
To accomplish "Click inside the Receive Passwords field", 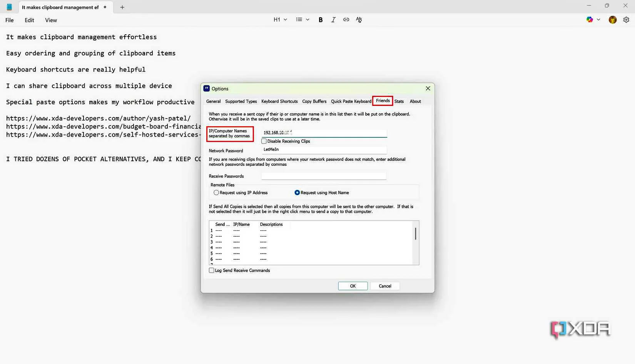I will [x=323, y=176].
